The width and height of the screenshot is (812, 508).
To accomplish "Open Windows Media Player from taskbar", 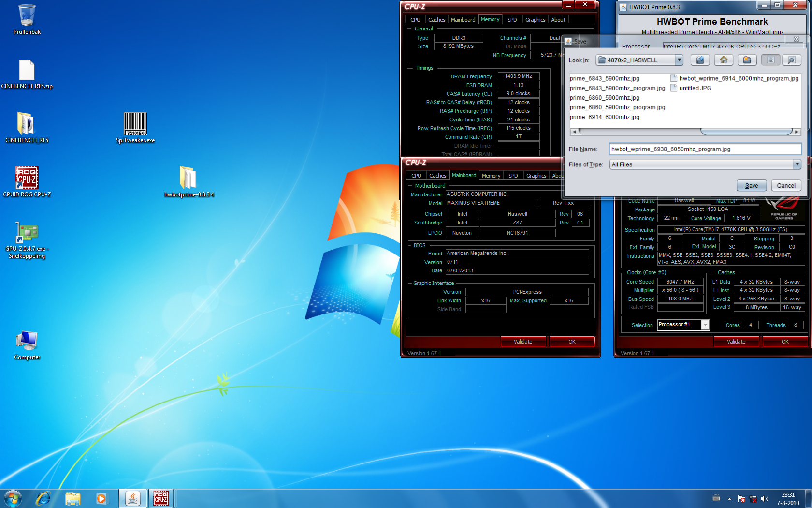I will [x=101, y=498].
